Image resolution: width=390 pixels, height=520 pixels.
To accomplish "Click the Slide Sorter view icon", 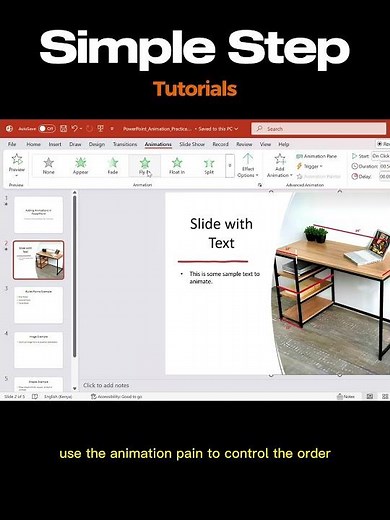I will [385, 396].
